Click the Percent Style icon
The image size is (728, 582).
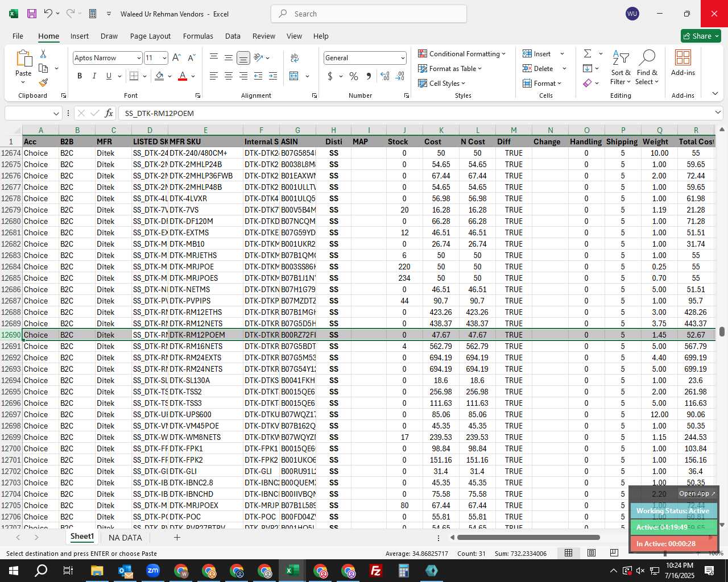(354, 76)
